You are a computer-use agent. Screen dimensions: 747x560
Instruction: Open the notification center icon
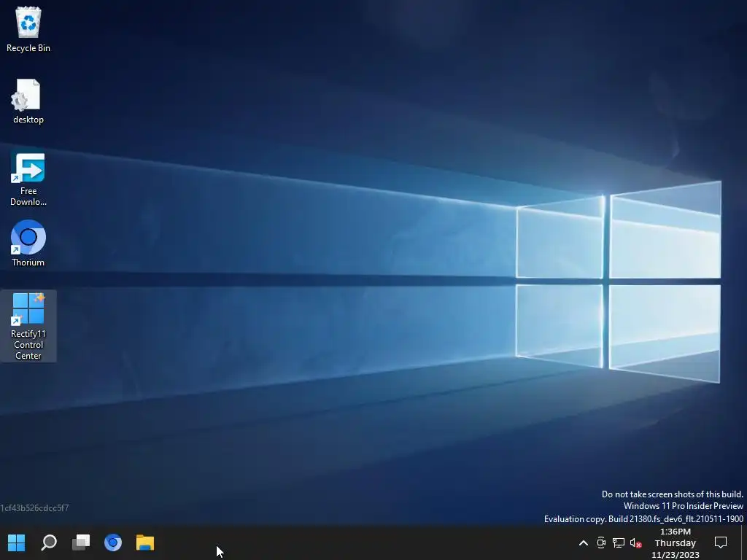720,542
